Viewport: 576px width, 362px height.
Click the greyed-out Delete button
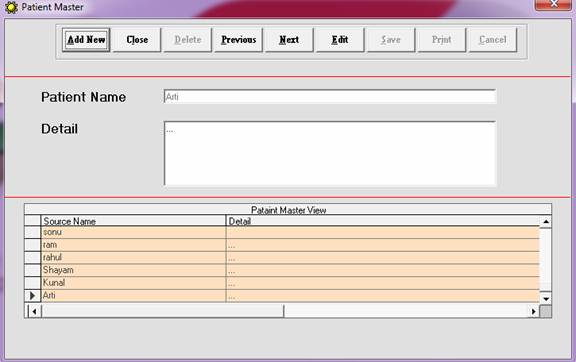[188, 40]
